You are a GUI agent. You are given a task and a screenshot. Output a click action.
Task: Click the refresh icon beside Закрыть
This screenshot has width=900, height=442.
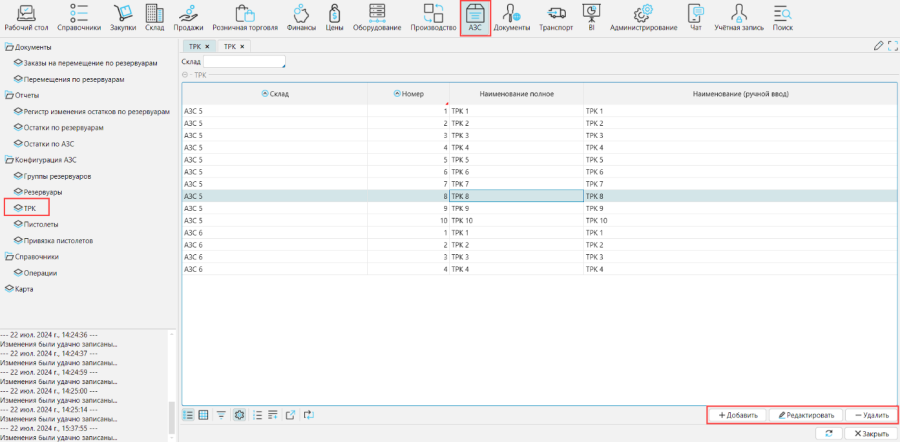[x=828, y=433]
